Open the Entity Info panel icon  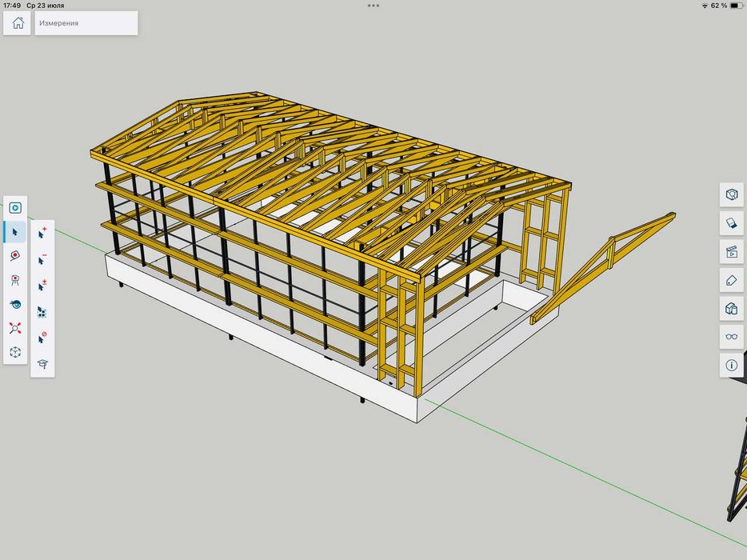coord(731,194)
